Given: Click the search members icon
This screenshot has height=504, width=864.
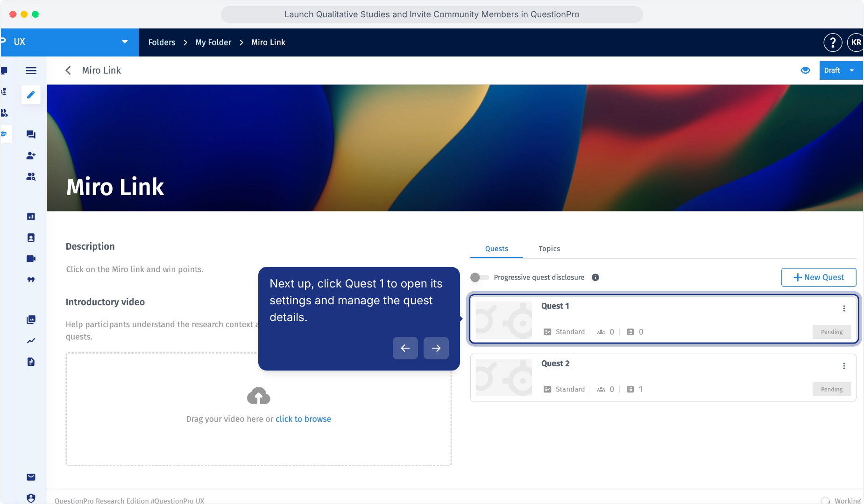Looking at the screenshot, I should pyautogui.click(x=31, y=176).
